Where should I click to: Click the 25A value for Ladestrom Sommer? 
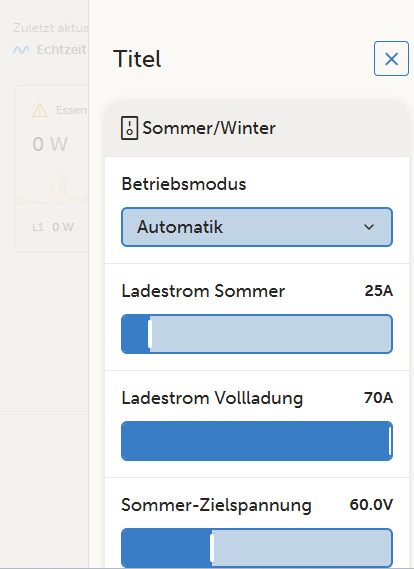click(x=378, y=291)
